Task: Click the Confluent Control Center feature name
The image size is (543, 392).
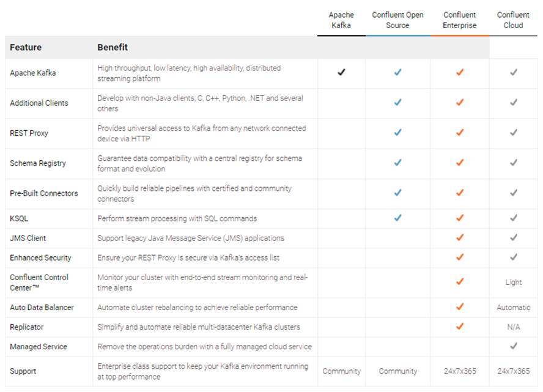Action: (x=39, y=282)
